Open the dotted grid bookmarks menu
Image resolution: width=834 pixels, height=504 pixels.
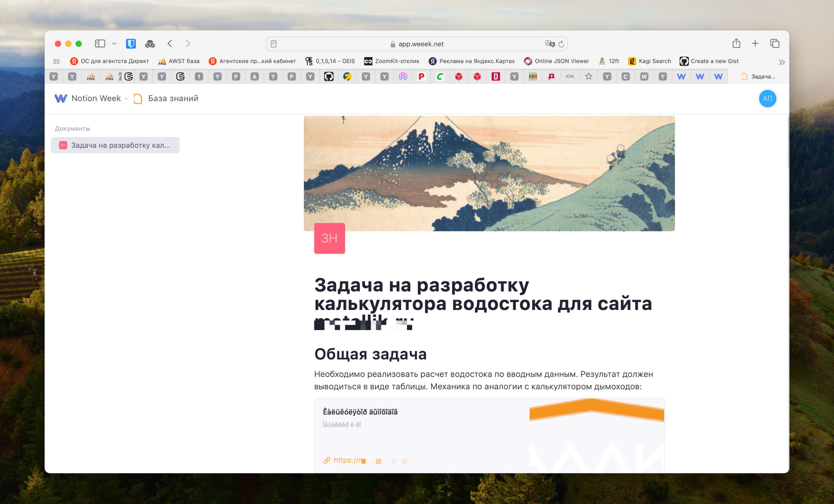pyautogui.click(x=56, y=61)
